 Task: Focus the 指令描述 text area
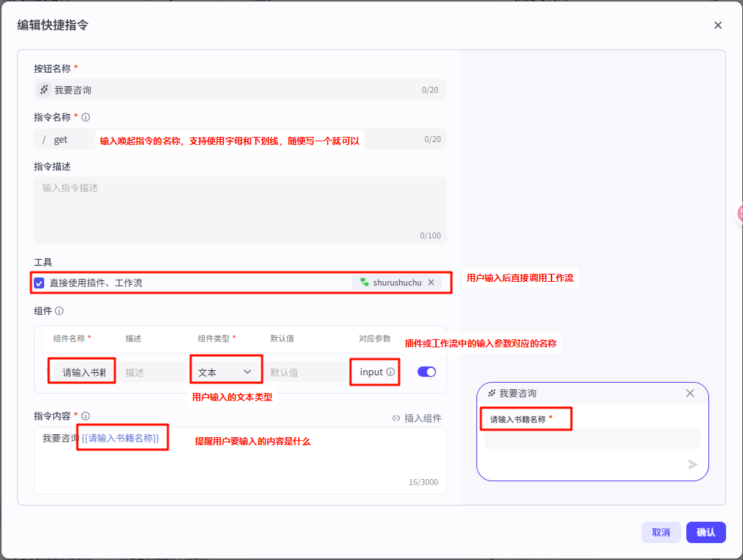(x=240, y=210)
